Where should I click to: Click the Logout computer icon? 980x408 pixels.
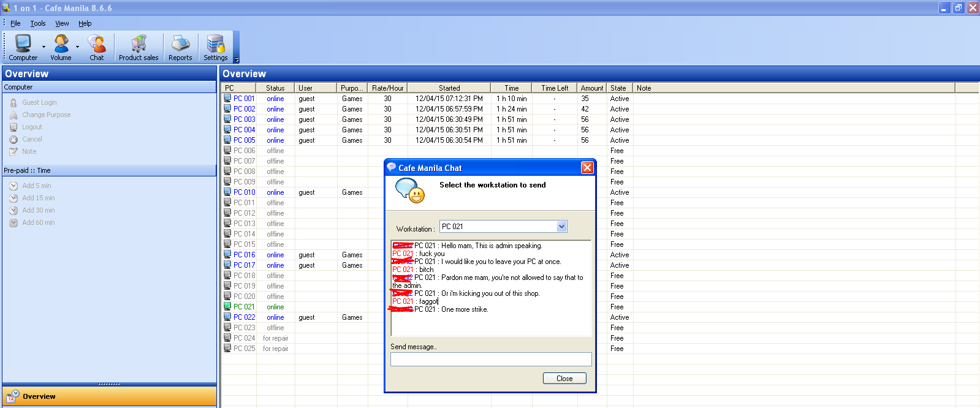pos(13,127)
